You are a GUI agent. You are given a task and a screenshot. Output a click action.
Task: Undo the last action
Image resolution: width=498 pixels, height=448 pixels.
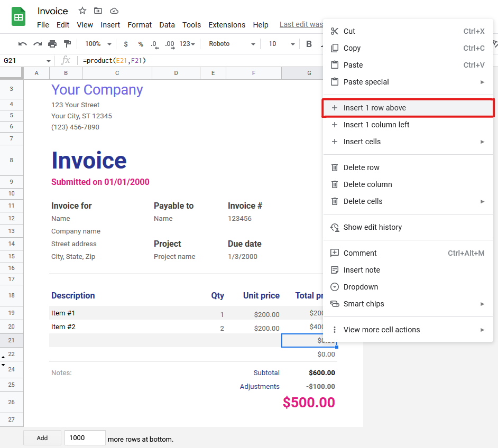[22, 44]
